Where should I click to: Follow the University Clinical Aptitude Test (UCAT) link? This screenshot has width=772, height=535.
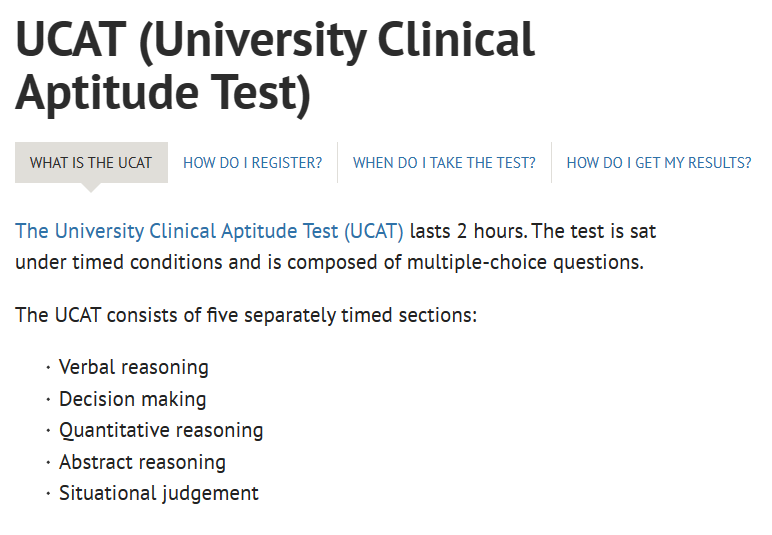point(209,231)
